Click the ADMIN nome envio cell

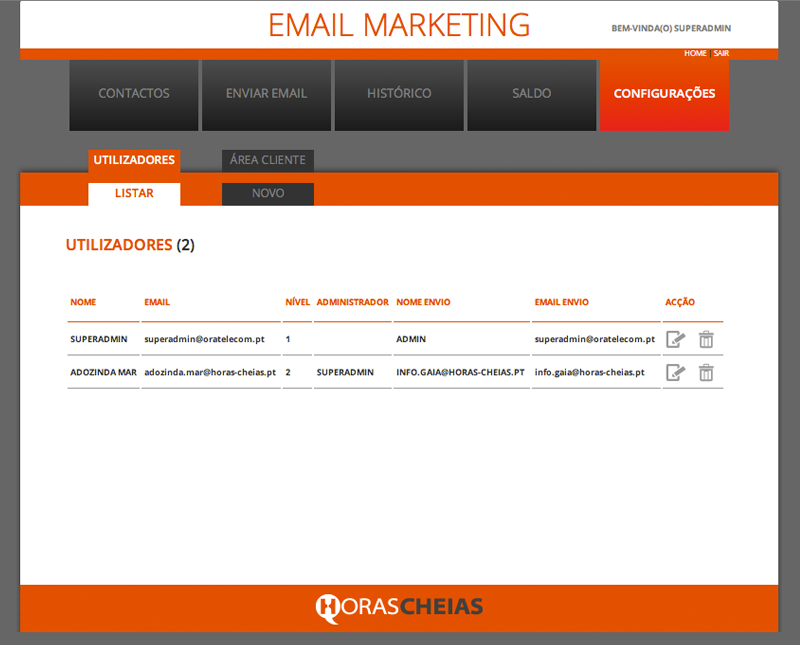click(411, 339)
